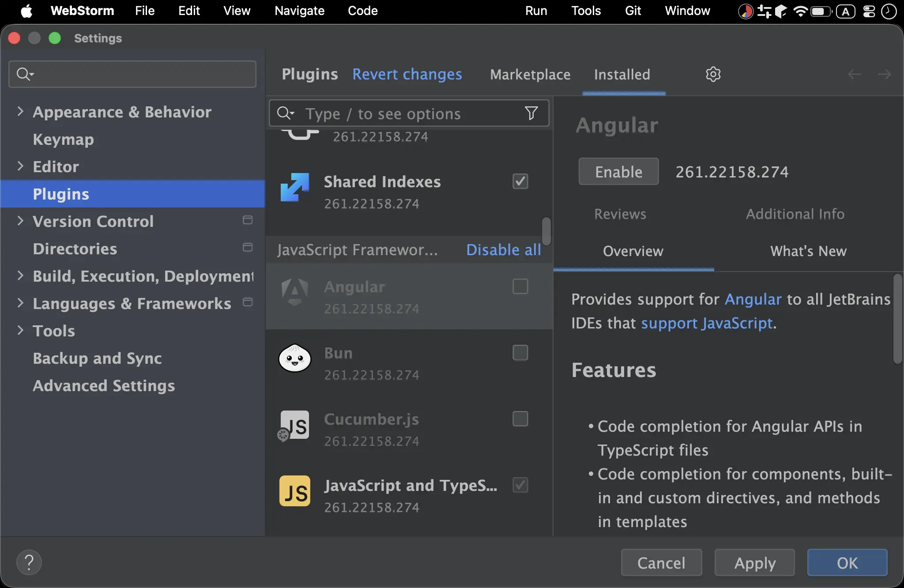Check the Angular plugin checkbox
Screen dimensions: 904x588
pos(520,286)
